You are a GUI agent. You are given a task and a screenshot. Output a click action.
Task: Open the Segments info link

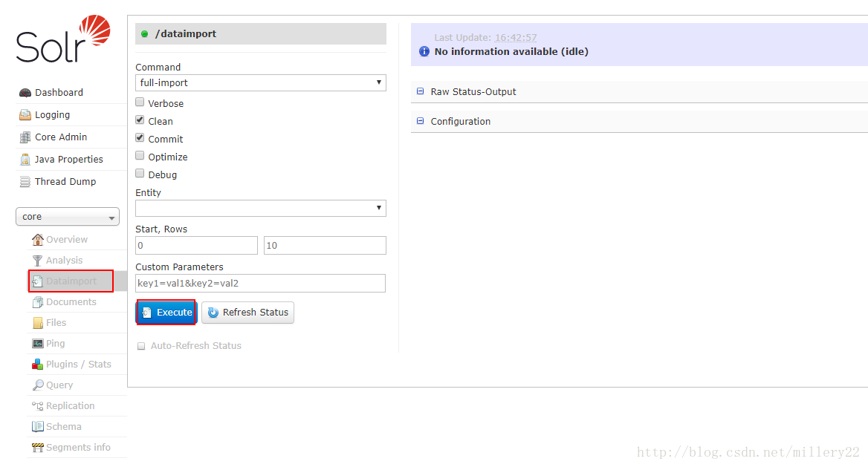(x=78, y=448)
